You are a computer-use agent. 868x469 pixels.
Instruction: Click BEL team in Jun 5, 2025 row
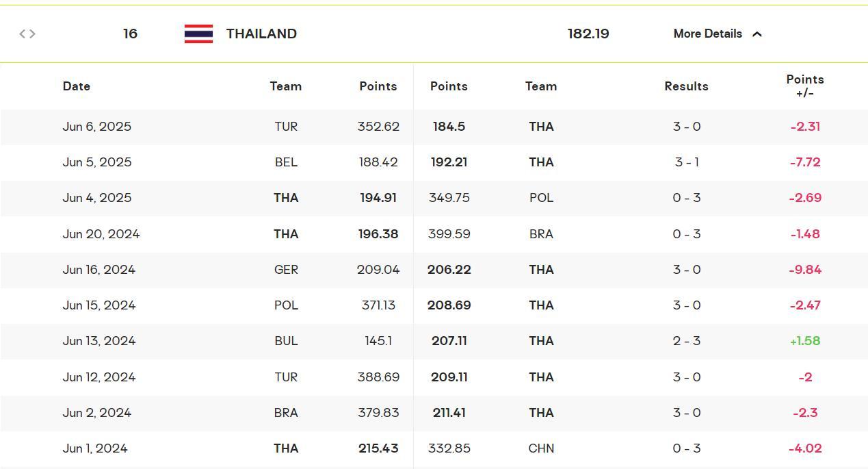tap(286, 162)
